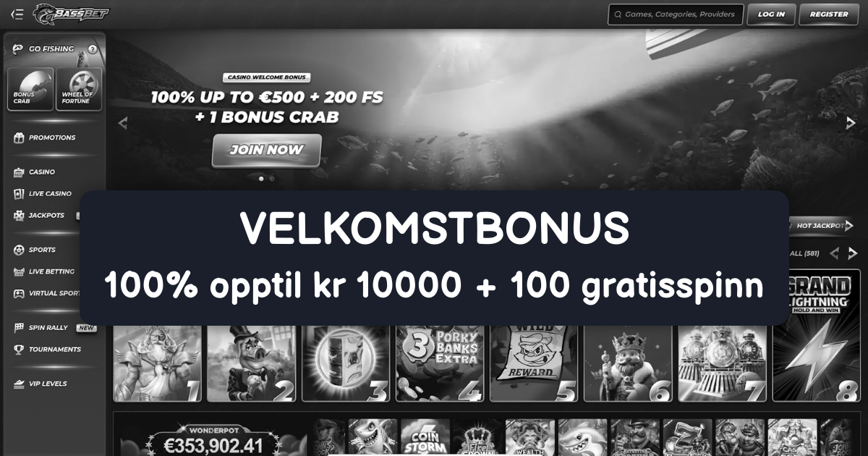Image resolution: width=868 pixels, height=456 pixels.
Task: Select the second carousel dot indicator
Action: (272, 178)
